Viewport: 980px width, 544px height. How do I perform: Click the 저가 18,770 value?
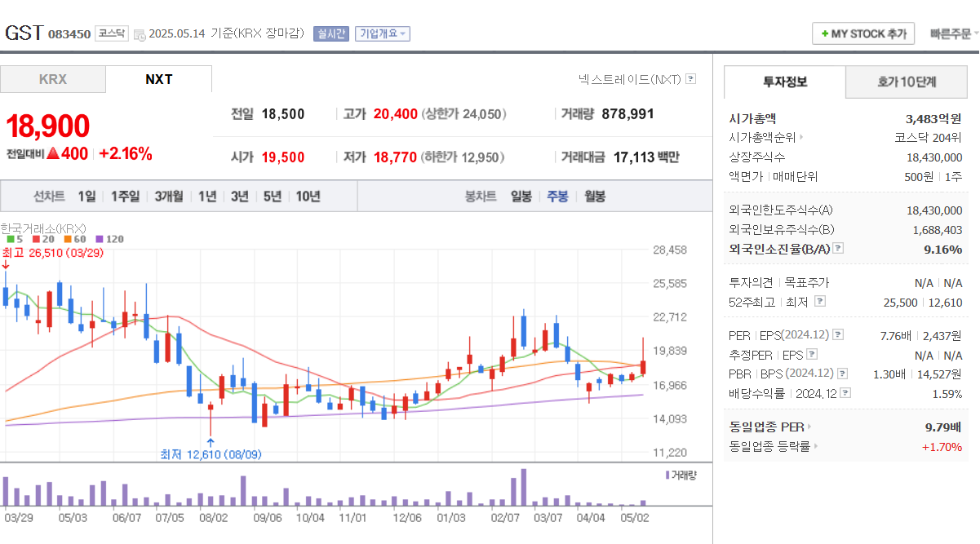tap(396, 157)
